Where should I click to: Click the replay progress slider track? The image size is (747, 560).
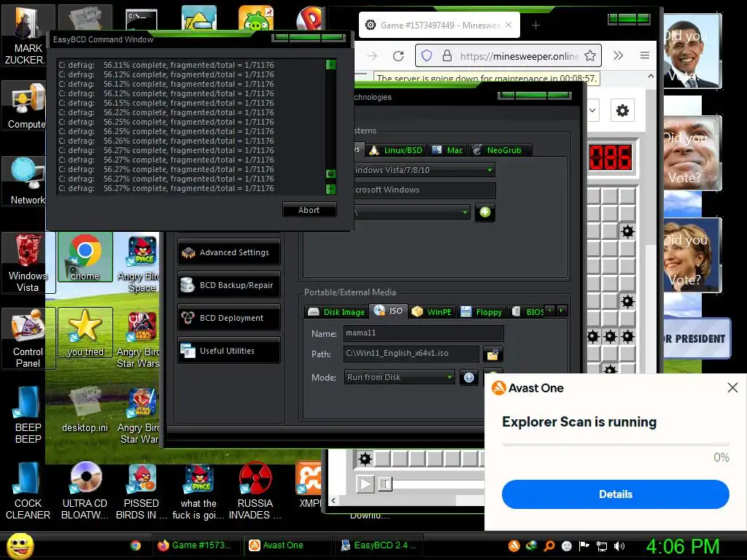tap(438, 485)
